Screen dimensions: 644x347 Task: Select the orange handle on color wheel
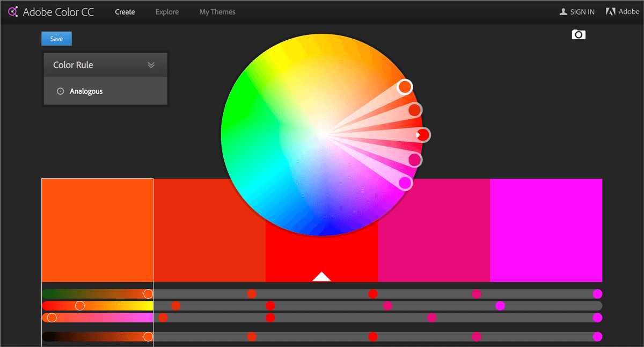tap(405, 86)
